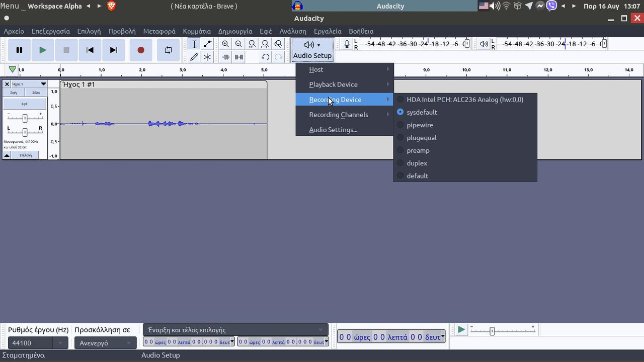The height and width of the screenshot is (362, 644).
Task: Click the speaker playback meter icon
Action: click(x=484, y=44)
